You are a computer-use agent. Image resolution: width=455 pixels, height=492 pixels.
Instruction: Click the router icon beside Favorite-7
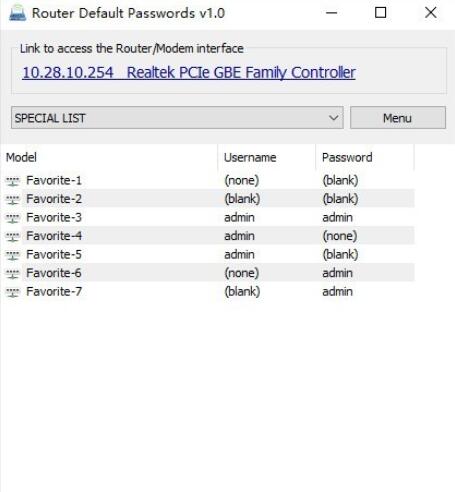pos(13,292)
